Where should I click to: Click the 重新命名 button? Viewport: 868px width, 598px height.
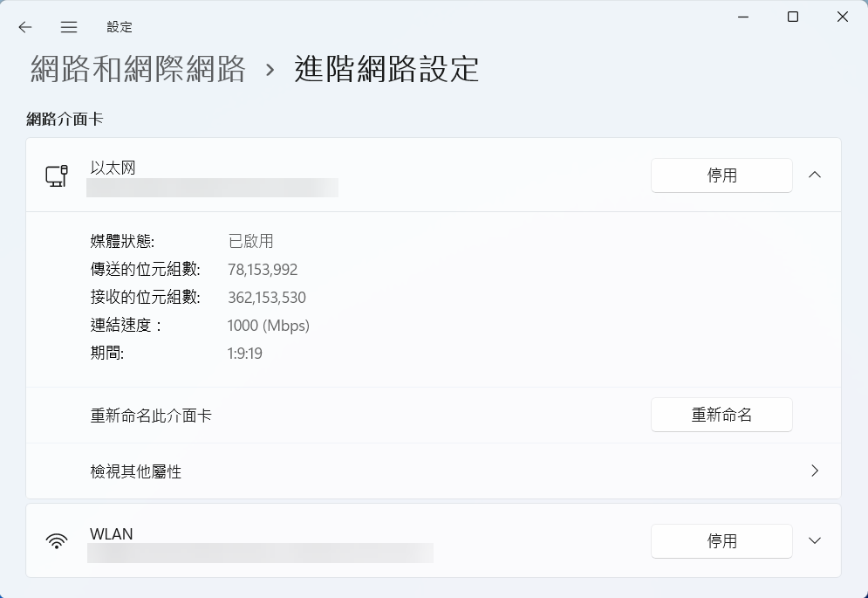tap(721, 415)
